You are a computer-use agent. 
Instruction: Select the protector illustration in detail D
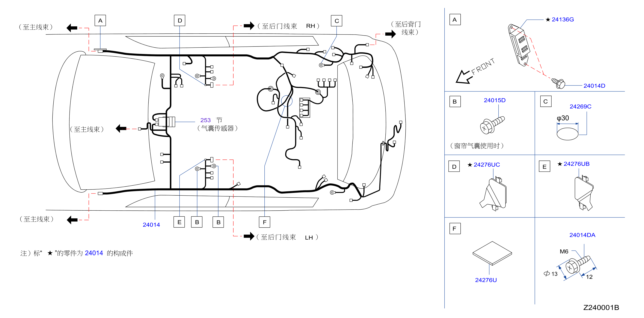[x=493, y=193]
